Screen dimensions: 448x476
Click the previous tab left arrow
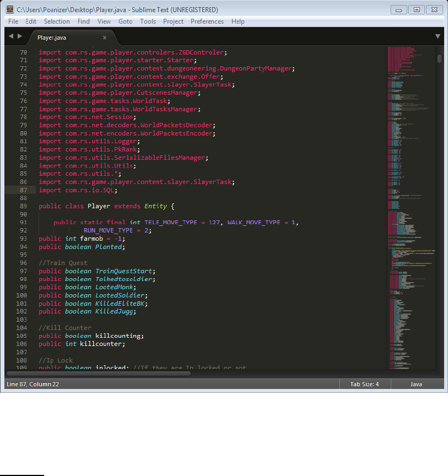coord(11,36)
